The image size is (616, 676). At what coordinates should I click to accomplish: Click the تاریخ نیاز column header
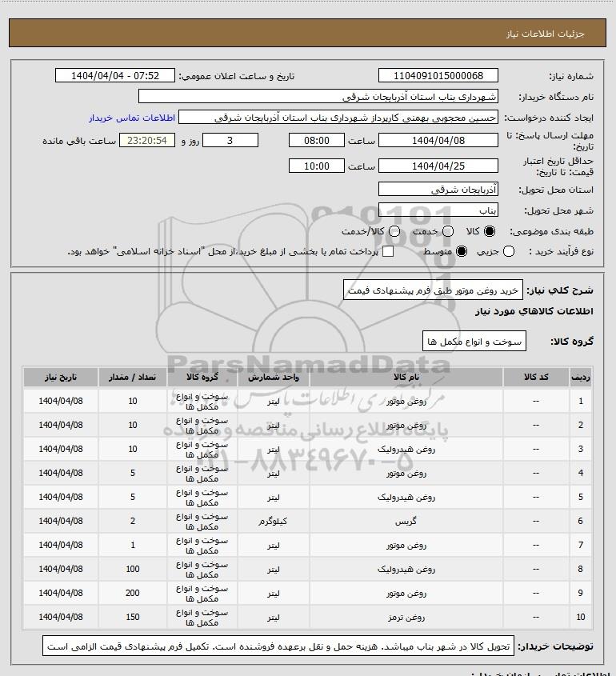click(61, 377)
